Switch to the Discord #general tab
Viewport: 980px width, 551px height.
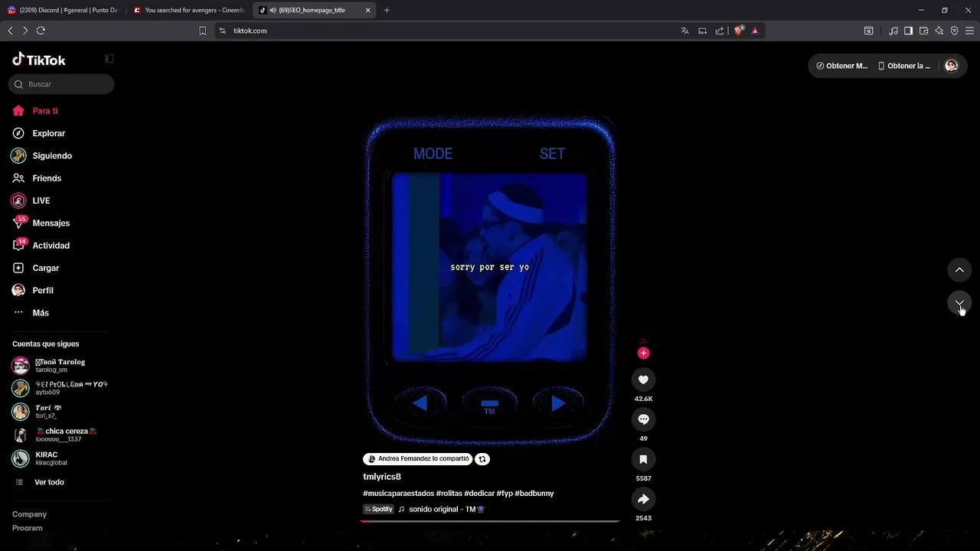63,10
